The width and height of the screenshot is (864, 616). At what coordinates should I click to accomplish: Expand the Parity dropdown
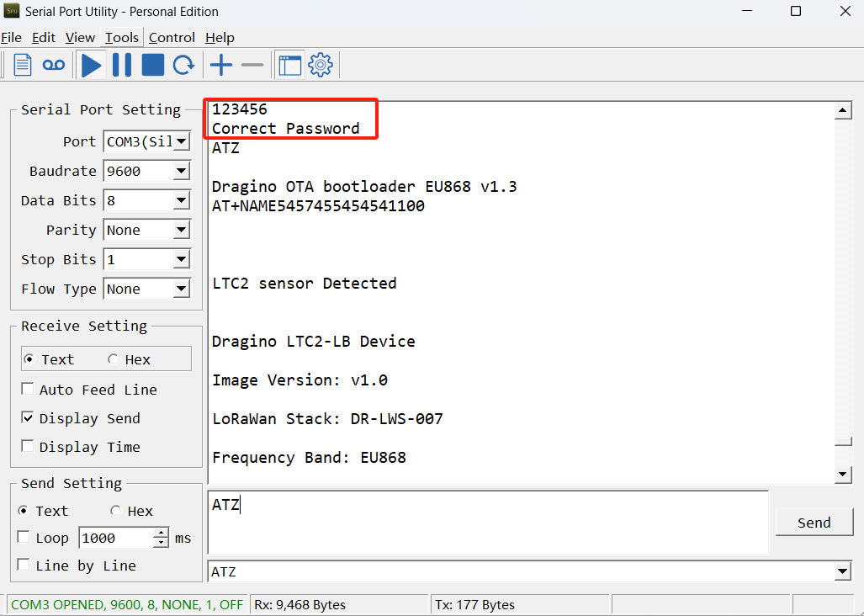pyautogui.click(x=181, y=231)
